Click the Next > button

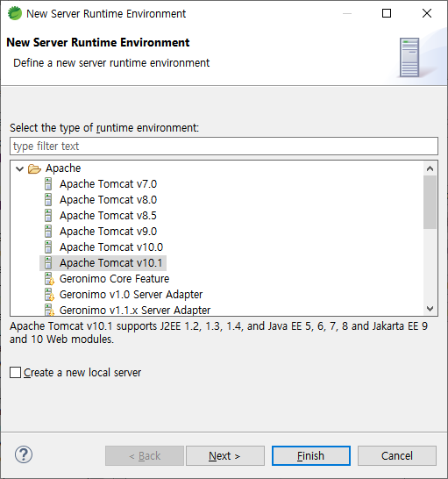[x=225, y=456]
